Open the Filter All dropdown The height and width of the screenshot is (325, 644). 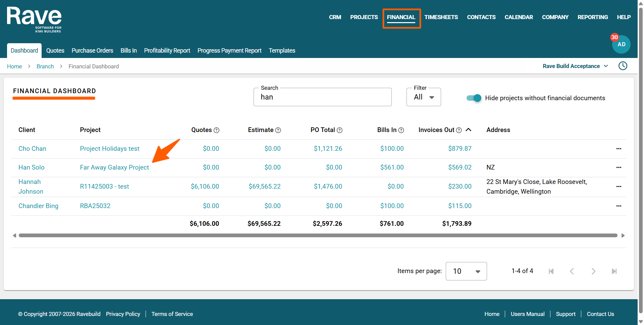tap(424, 97)
